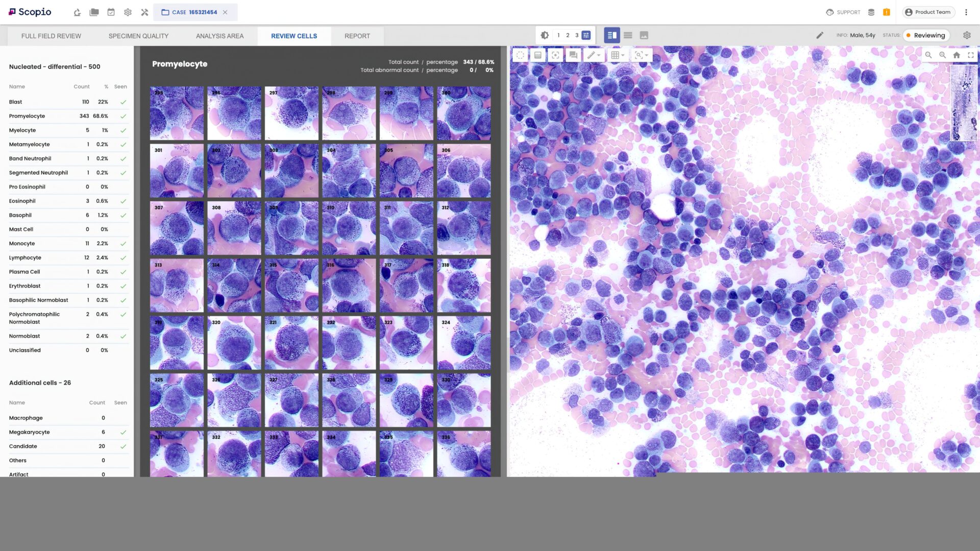This screenshot has height=551, width=980.
Task: Select the Myelocyte row
Action: (x=68, y=130)
